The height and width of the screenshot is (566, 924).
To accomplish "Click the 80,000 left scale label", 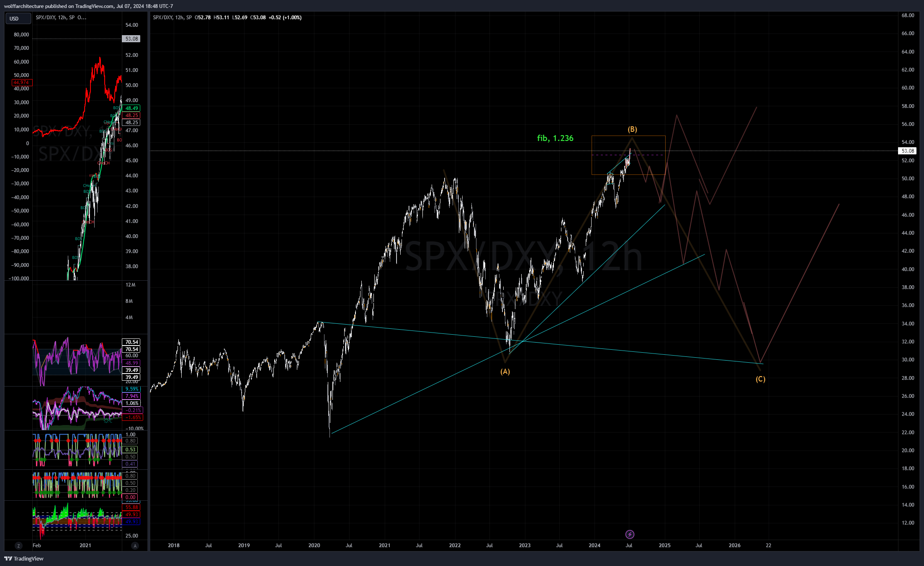I will (x=21, y=35).
